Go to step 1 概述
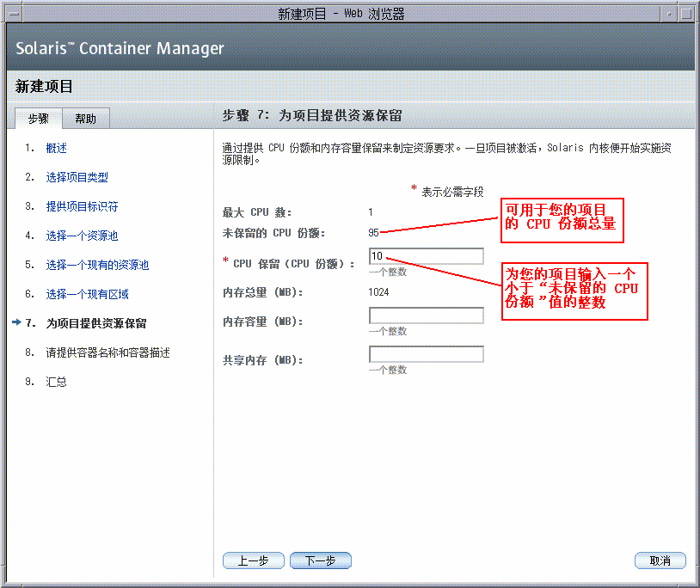Screen dimensions: 700x588 (x=56, y=148)
